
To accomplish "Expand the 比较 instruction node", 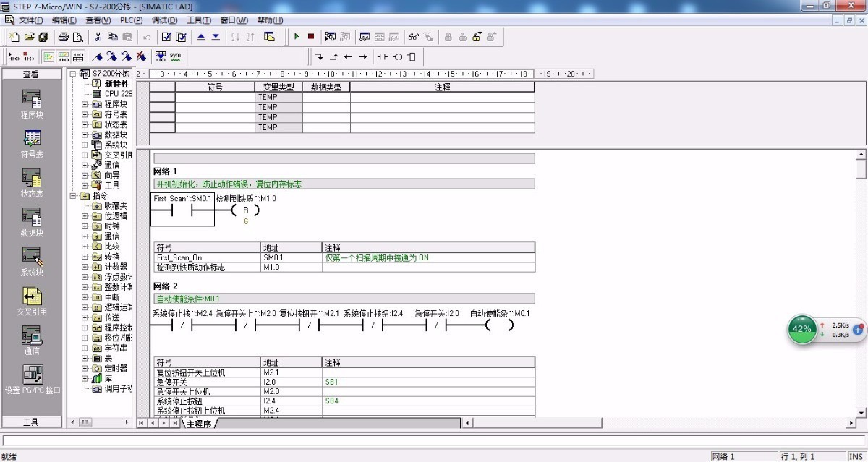I will (85, 246).
